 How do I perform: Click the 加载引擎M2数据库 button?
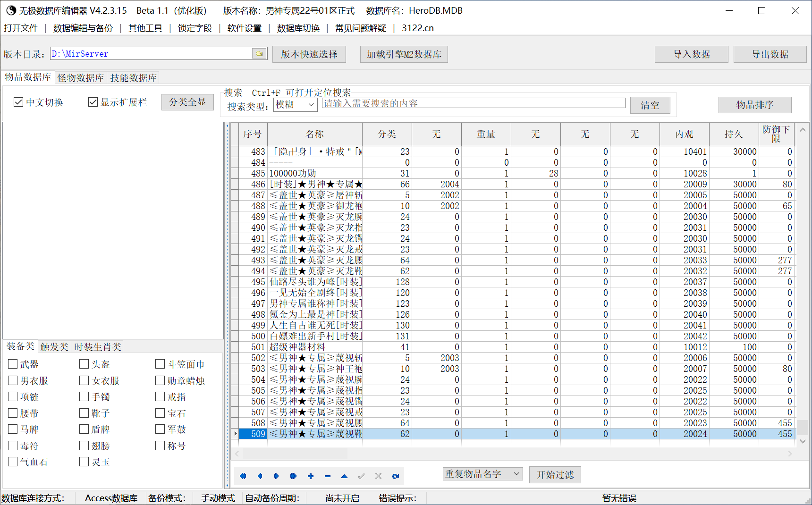click(x=404, y=54)
